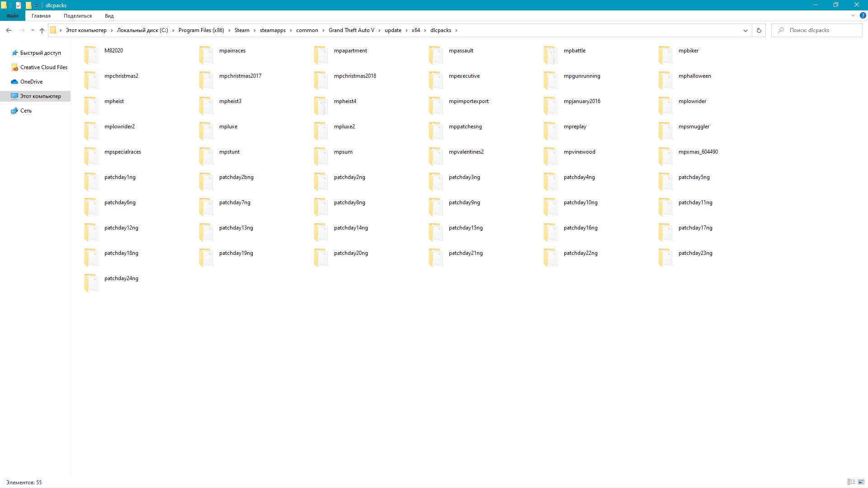
Task: Navigate to steamapps breadcrumb
Action: point(273,30)
